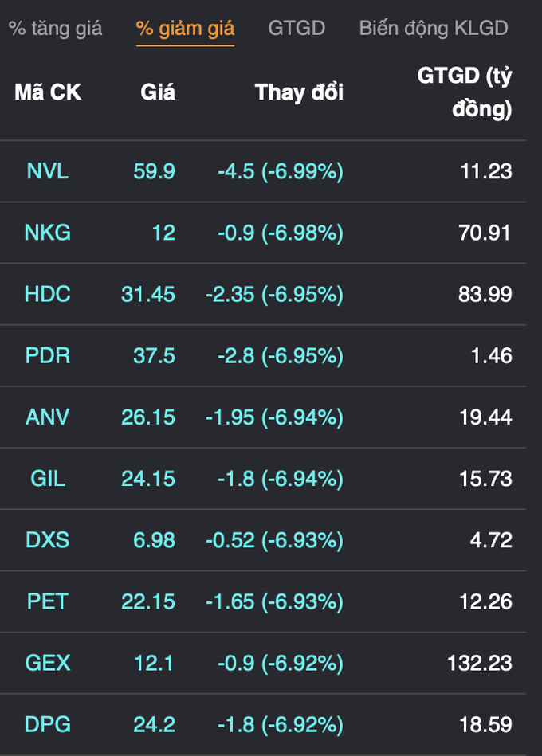Select the GEX stock symbol
This screenshot has height=756, width=542.
point(48,663)
